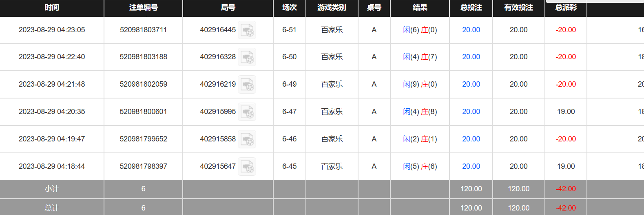The height and width of the screenshot is (215, 644).
Task: Select round number 402916328
Action: pyautogui.click(x=218, y=57)
